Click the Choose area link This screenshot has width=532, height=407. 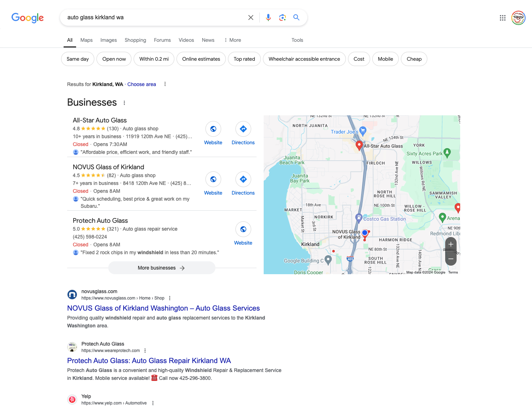pos(141,84)
